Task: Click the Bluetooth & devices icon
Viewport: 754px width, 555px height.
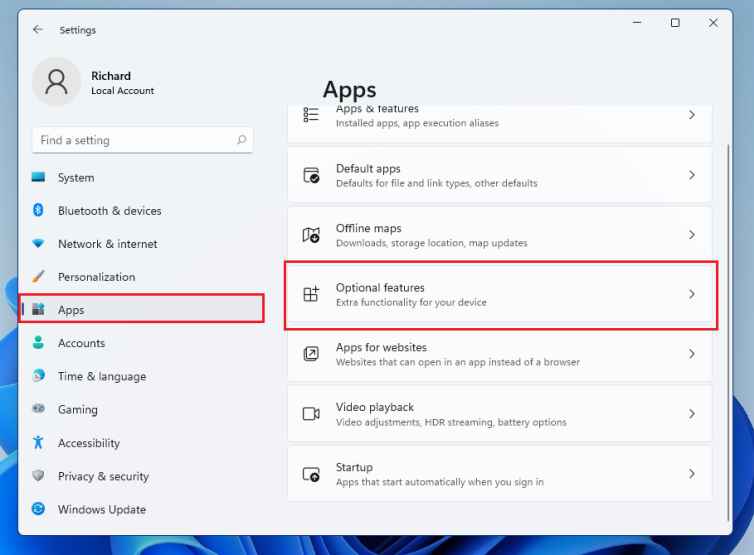Action: pyautogui.click(x=39, y=210)
